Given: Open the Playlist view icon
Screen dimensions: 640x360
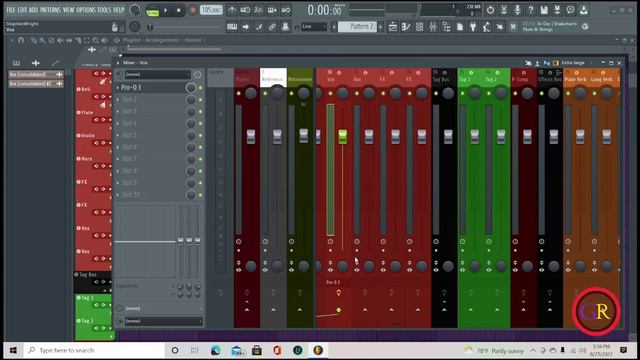Looking at the screenshot, I should click(393, 27).
